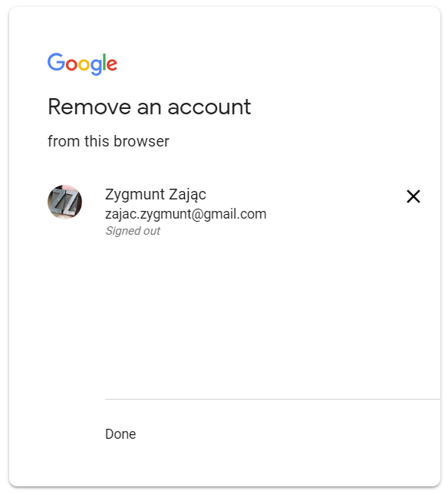
Task: Click the Google logo
Action: pyautogui.click(x=82, y=64)
